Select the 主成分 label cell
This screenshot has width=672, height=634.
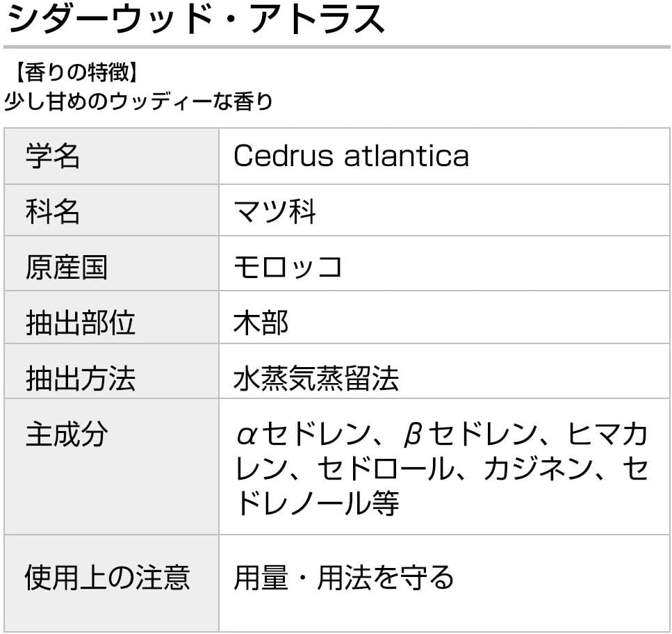(111, 467)
